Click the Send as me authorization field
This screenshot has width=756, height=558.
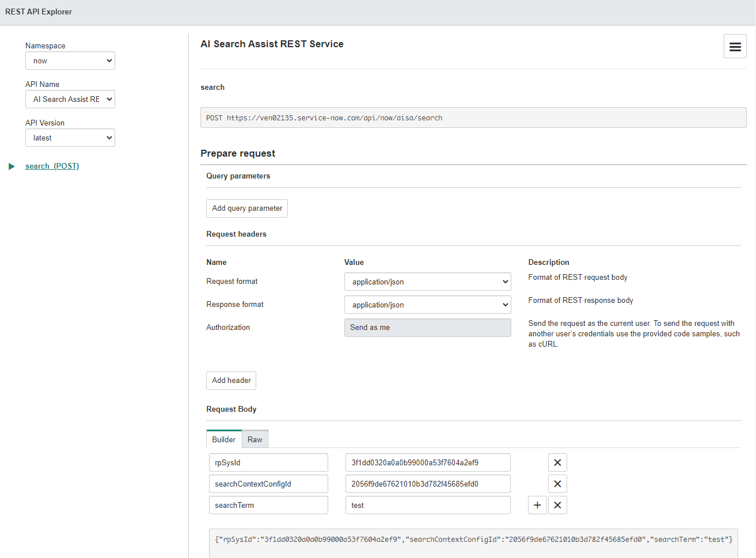428,328
